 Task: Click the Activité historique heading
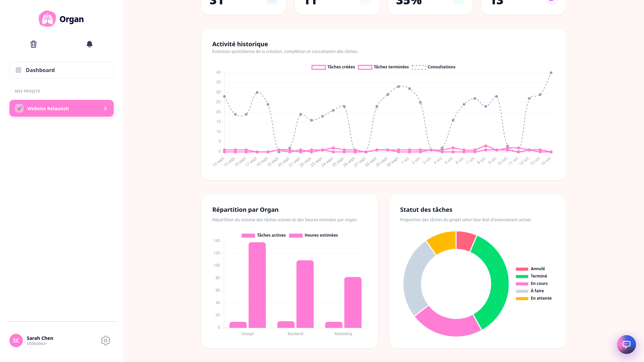pos(240,44)
